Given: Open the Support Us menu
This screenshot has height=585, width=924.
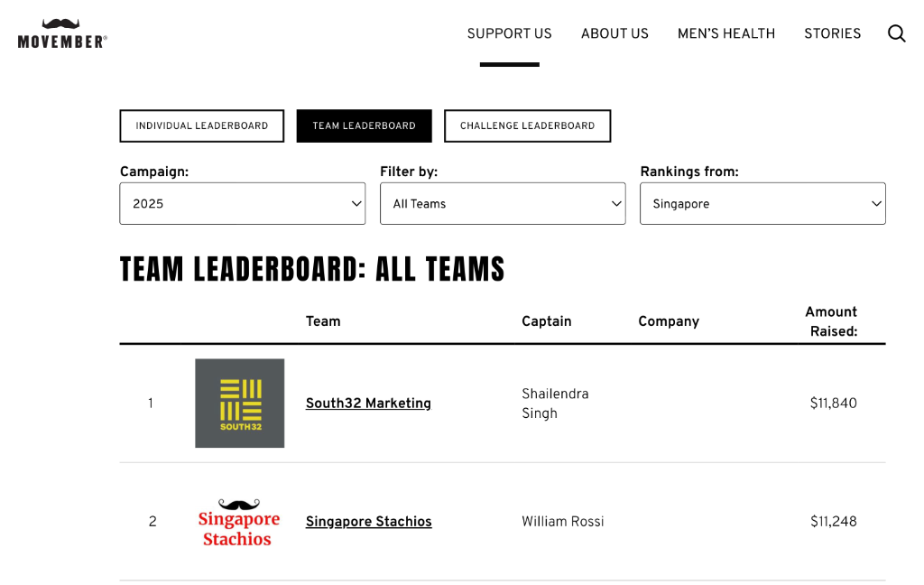Looking at the screenshot, I should coord(509,33).
